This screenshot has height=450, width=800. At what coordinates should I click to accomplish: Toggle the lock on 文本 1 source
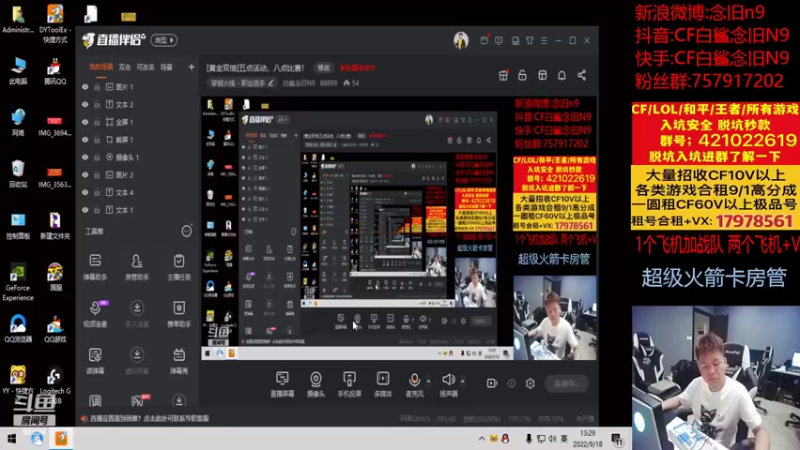point(96,210)
